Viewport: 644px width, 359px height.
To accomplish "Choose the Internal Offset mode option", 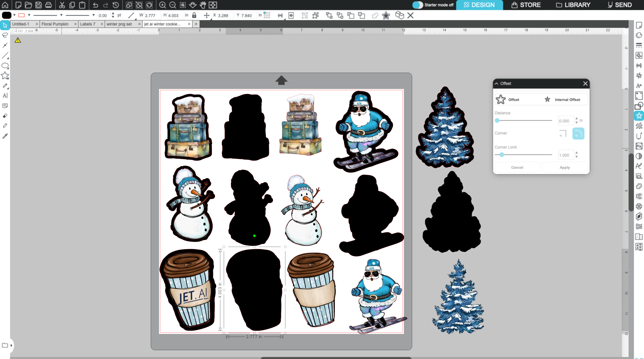I will (x=562, y=100).
